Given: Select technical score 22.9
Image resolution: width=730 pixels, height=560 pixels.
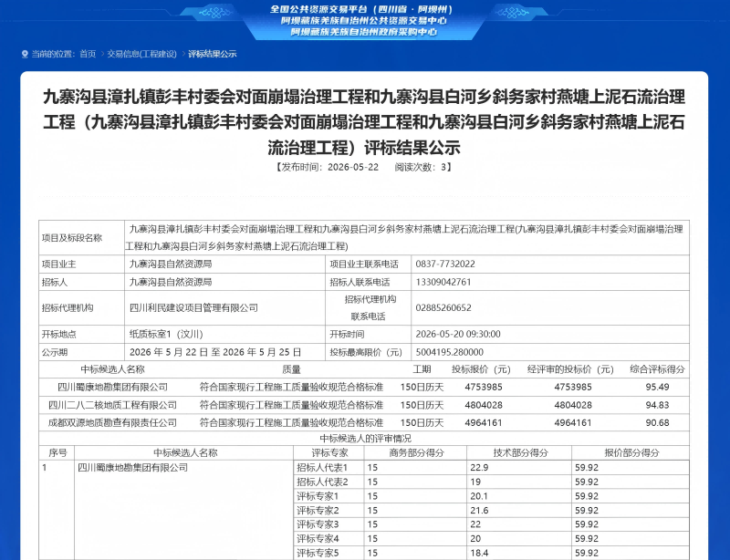Looking at the screenshot, I should point(479,467).
